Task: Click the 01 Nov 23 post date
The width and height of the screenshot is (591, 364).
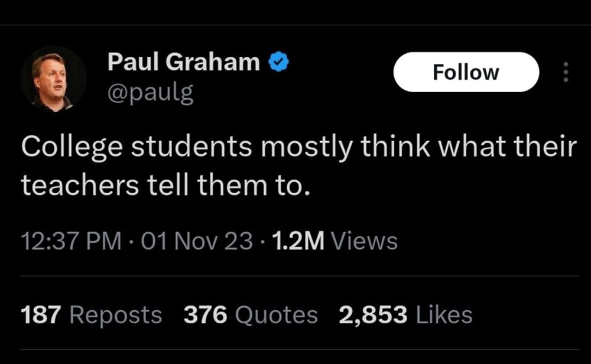Action: pyautogui.click(x=197, y=240)
